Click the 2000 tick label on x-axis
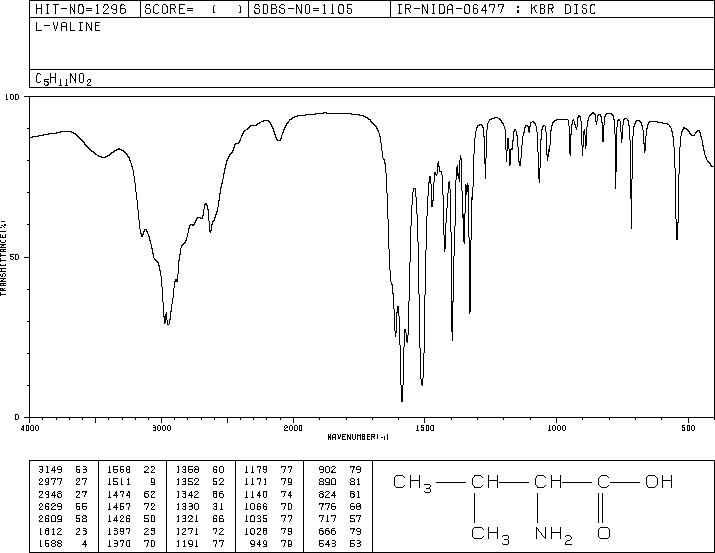The width and height of the screenshot is (715, 553). (293, 428)
